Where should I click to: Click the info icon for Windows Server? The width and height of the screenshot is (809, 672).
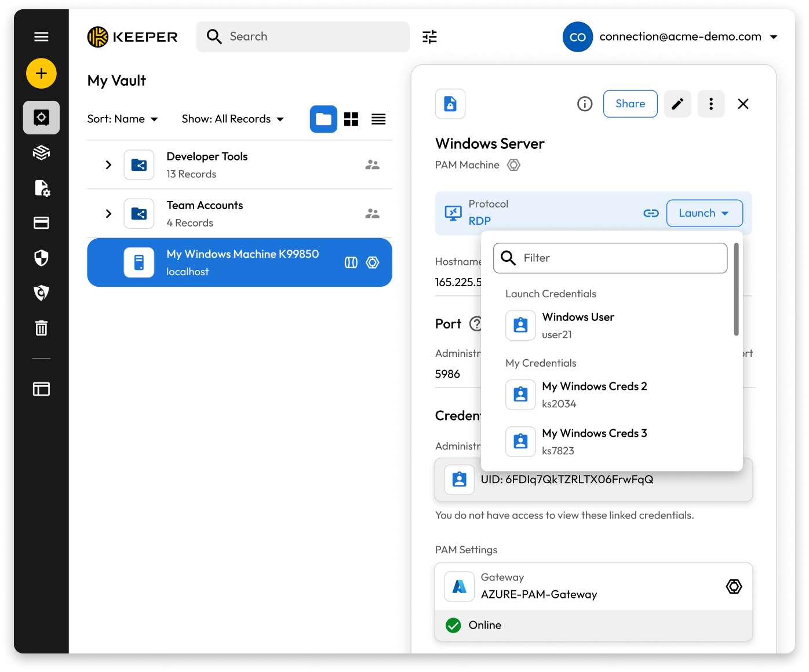(585, 104)
